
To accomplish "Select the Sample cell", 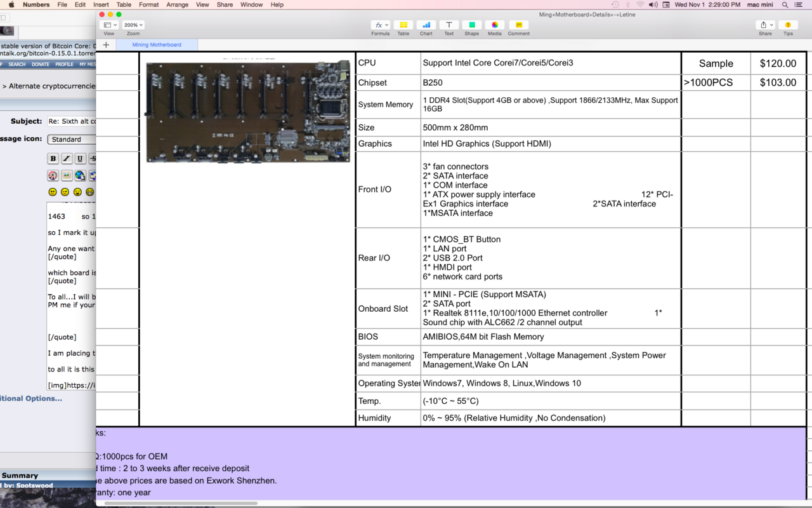I will point(716,63).
